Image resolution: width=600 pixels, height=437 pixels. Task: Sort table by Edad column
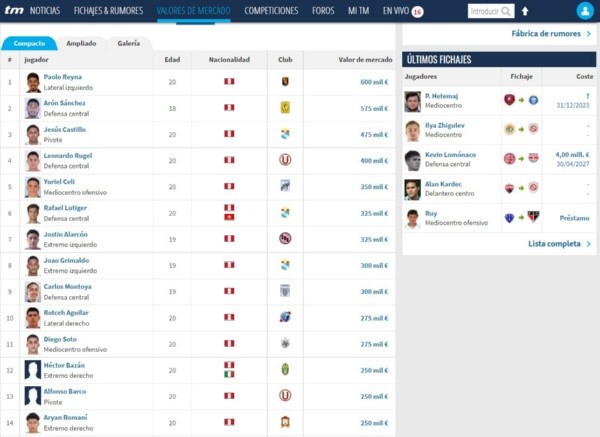click(172, 60)
